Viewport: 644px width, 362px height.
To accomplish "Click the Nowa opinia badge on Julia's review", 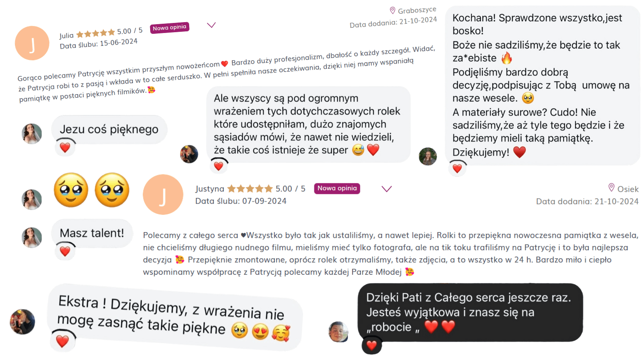I will click(x=169, y=28).
